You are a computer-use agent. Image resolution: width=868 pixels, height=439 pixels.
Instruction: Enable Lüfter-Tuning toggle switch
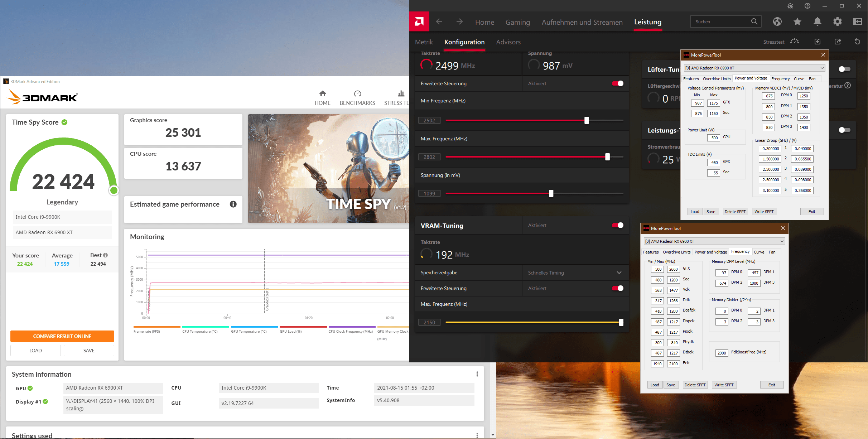click(x=844, y=69)
